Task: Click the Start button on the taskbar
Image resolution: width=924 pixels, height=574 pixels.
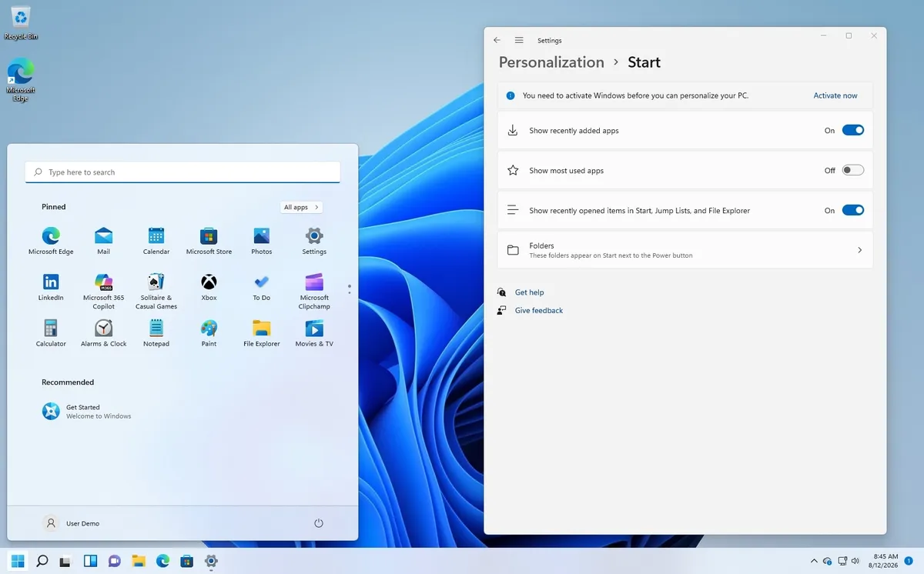Action: click(17, 561)
